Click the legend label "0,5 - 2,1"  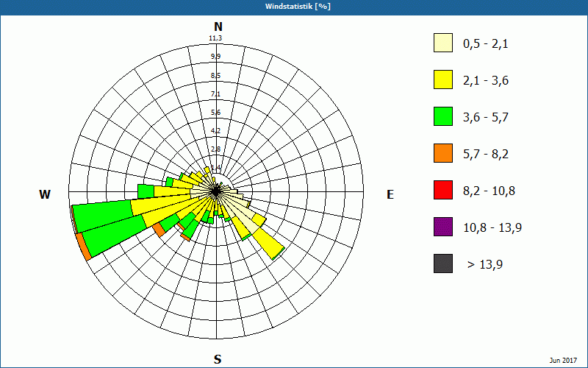click(486, 44)
